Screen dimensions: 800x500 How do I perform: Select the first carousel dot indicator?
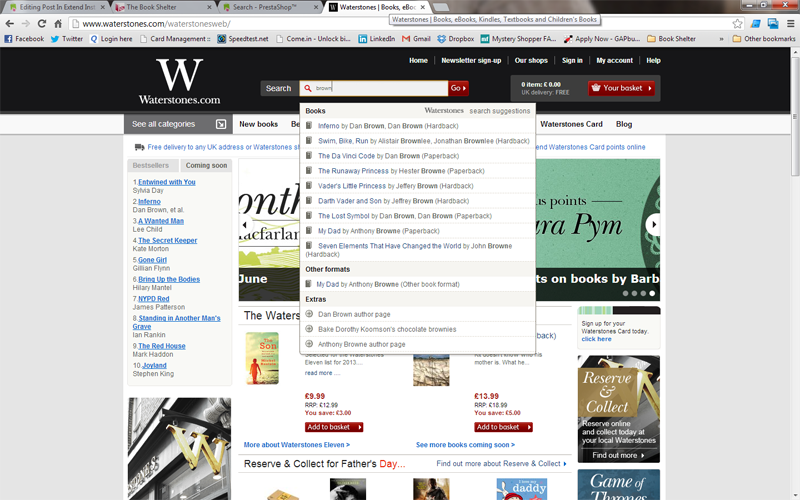[625, 293]
